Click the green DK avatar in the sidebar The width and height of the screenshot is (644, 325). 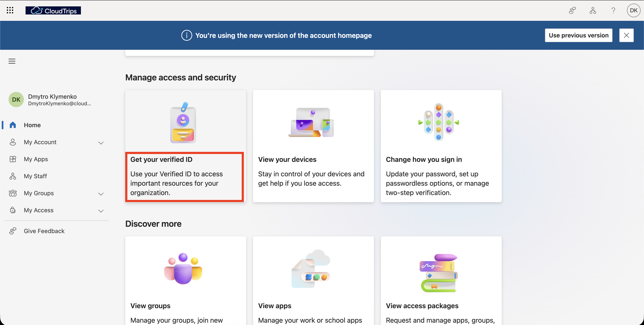pos(16,100)
